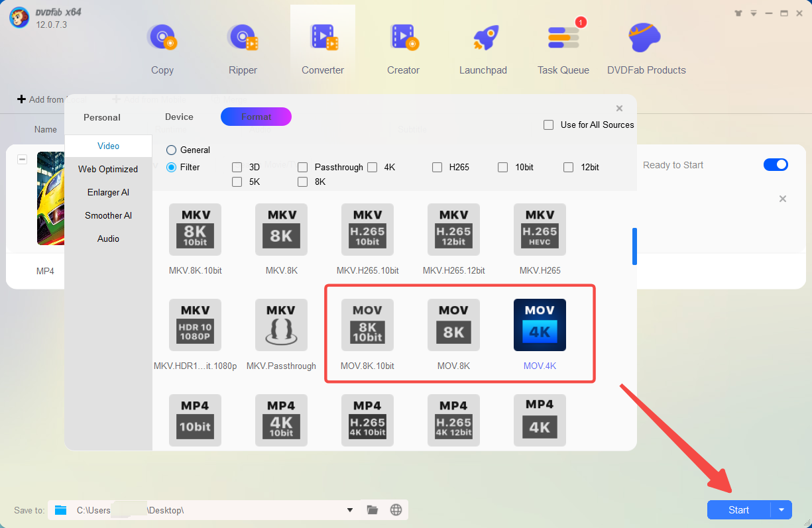Screen dimensions: 812x528
Task: Check the 4K filter
Action: (372, 167)
